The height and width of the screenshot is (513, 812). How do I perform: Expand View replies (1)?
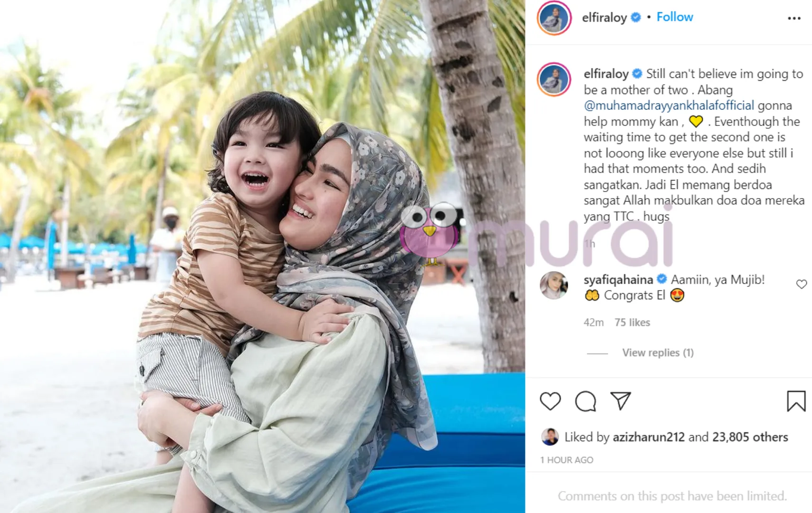658,352
